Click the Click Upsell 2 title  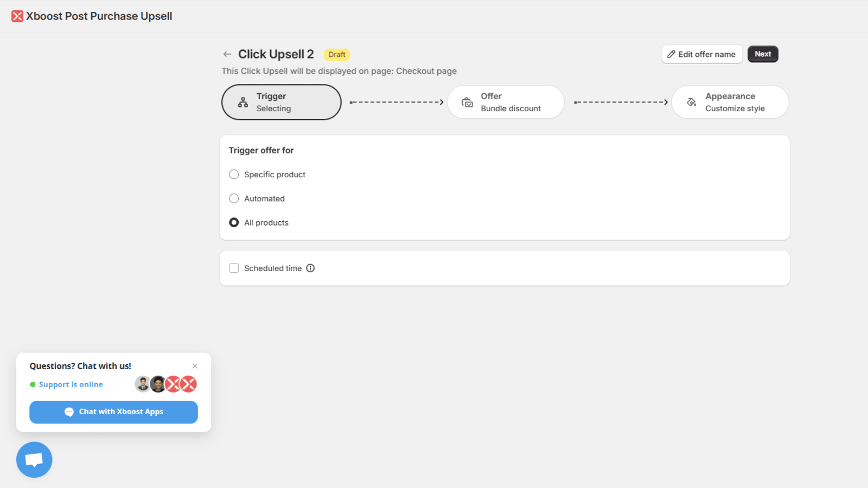coord(276,54)
